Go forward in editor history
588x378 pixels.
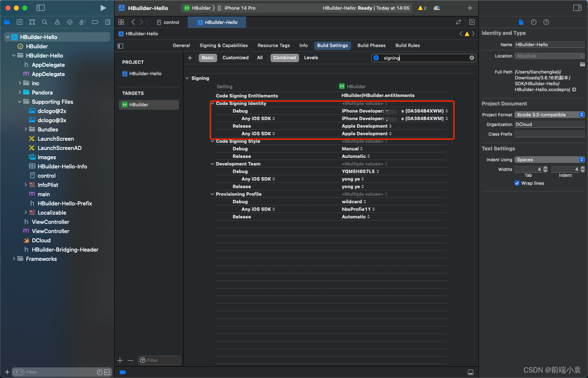(141, 22)
